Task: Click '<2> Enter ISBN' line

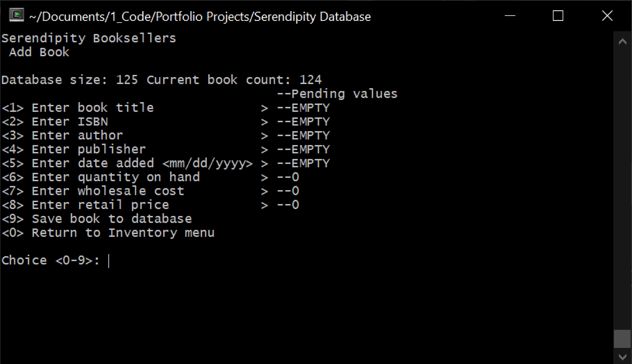Action: (x=55, y=122)
